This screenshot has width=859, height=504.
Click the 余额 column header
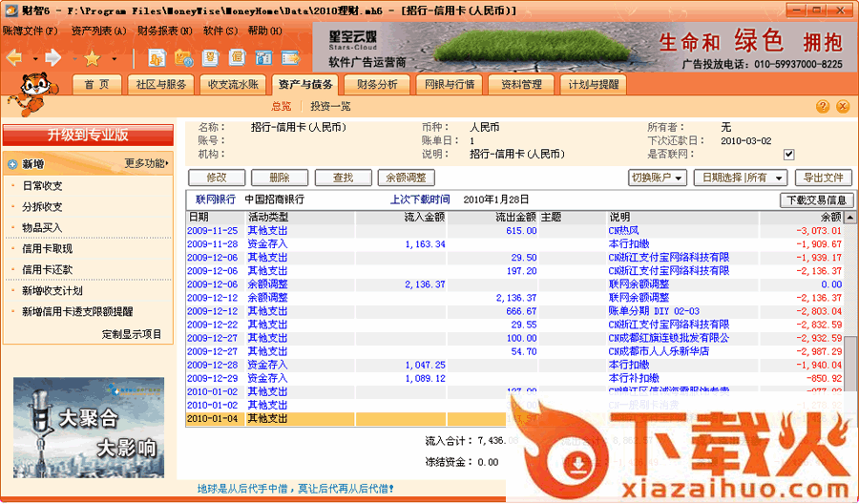point(801,218)
